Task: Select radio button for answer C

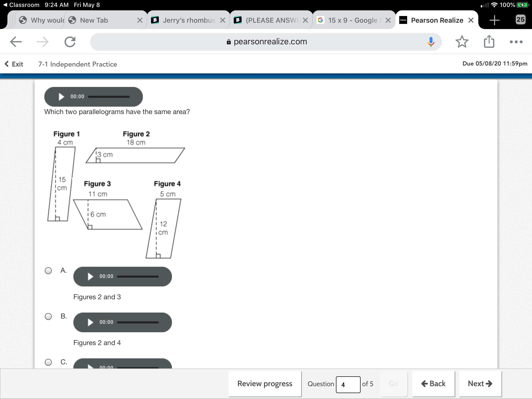Action: [x=48, y=362]
